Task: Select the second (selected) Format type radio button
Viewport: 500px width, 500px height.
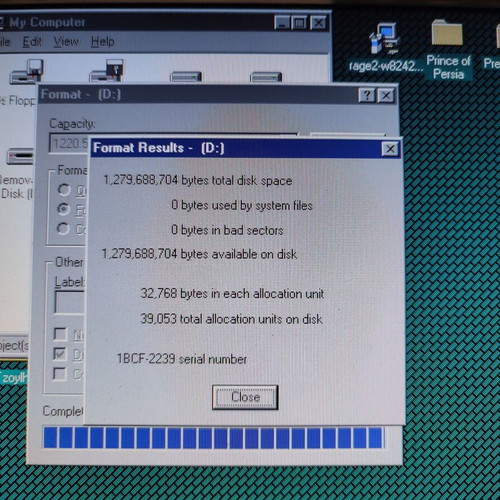Action: pos(64,209)
